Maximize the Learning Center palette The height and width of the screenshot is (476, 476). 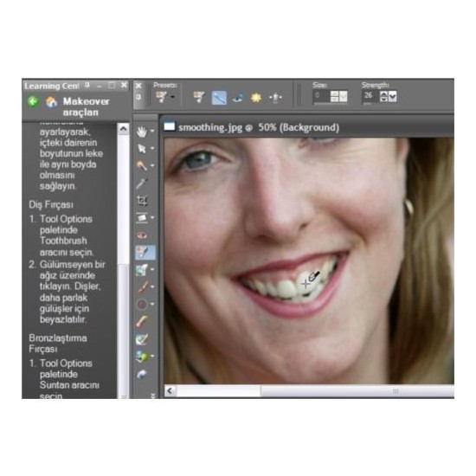[112, 86]
